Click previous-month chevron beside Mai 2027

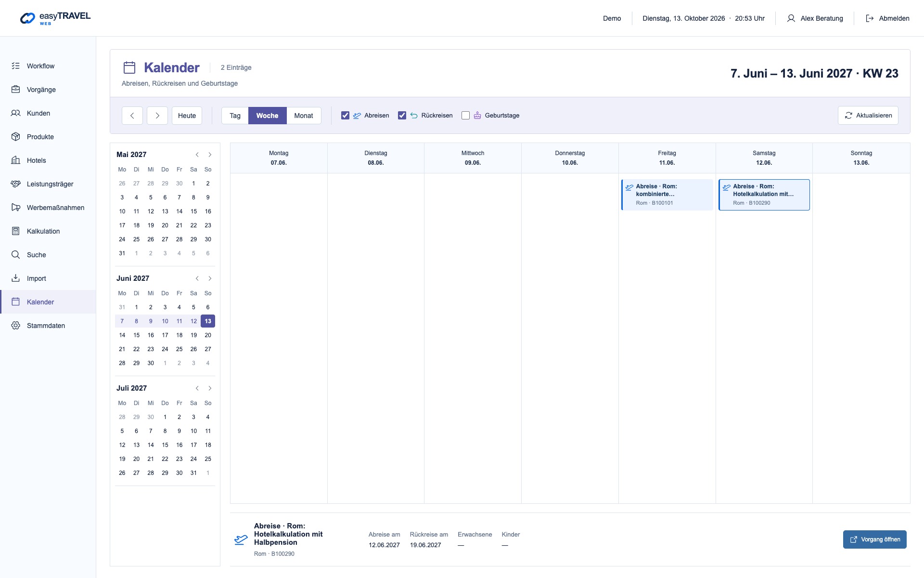(197, 155)
